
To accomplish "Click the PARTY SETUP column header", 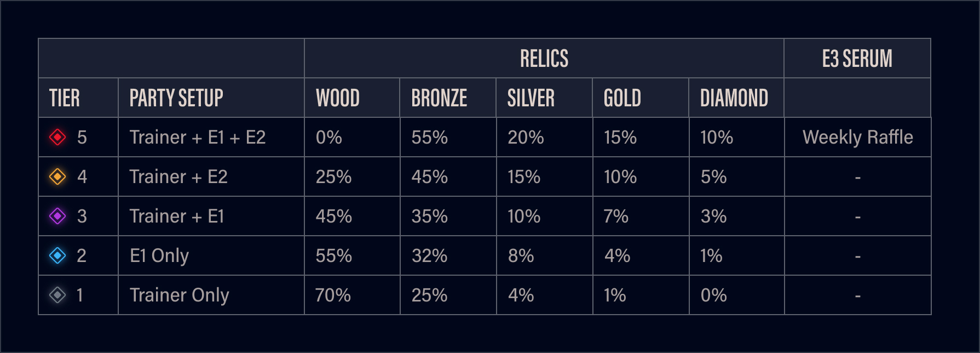I will [176, 98].
